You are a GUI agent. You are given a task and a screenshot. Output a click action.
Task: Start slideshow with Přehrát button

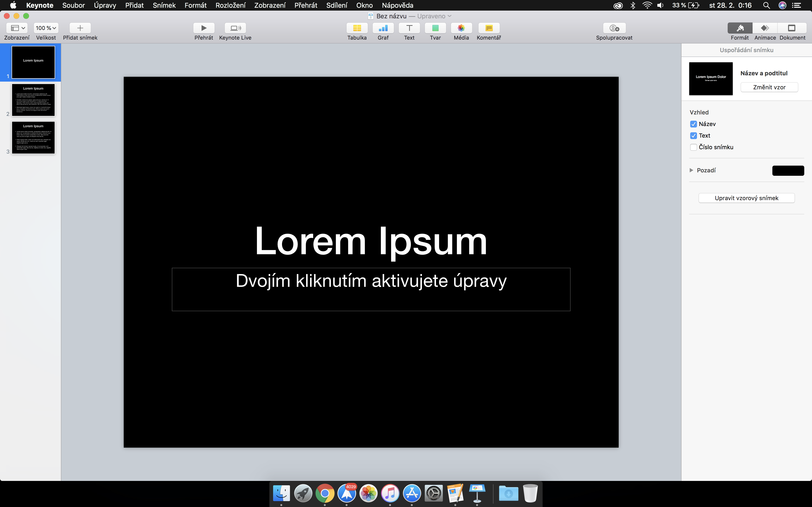204,28
